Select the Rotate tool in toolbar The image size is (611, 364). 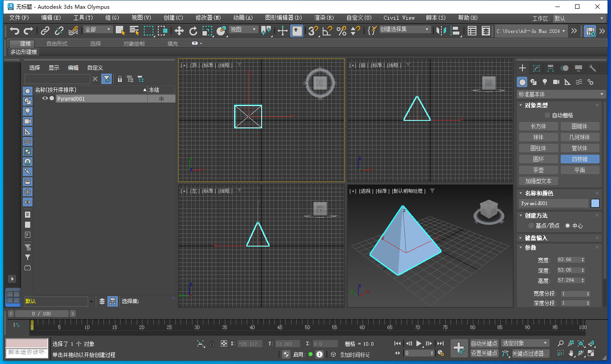[x=193, y=31]
